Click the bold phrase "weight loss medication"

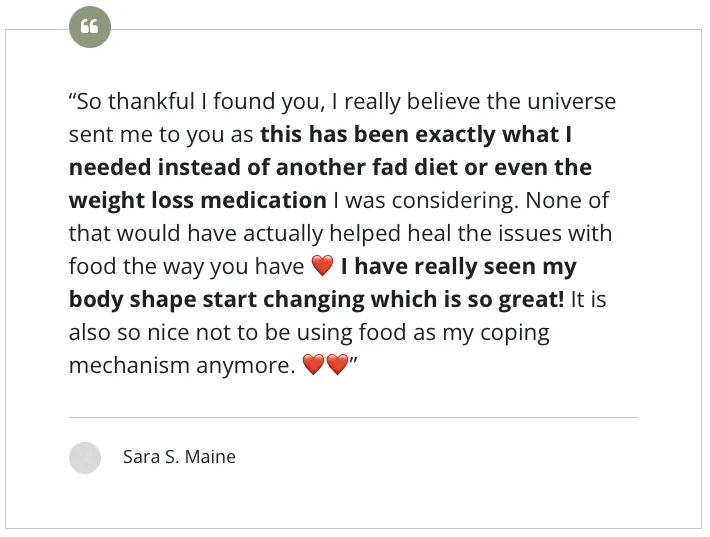pyautogui.click(x=197, y=201)
